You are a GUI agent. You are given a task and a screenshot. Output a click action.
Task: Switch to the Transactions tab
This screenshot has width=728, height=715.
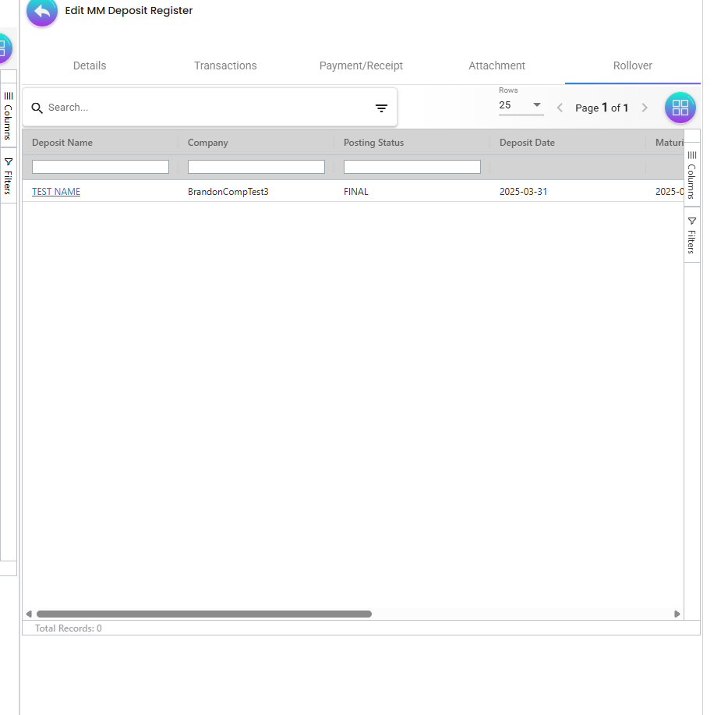[x=225, y=65]
